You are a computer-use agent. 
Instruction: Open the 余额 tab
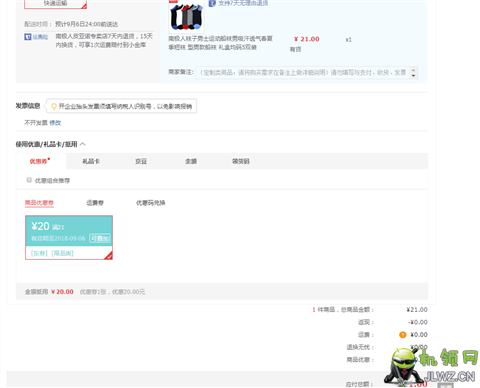coord(191,161)
